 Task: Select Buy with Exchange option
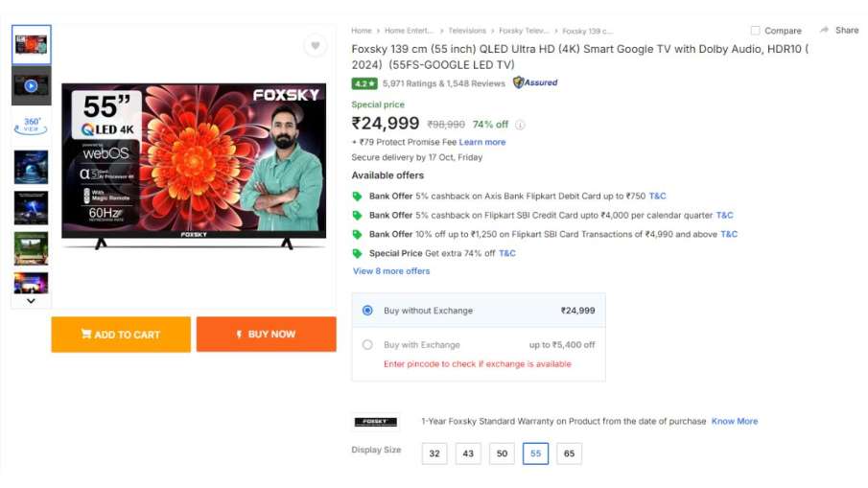click(x=367, y=345)
